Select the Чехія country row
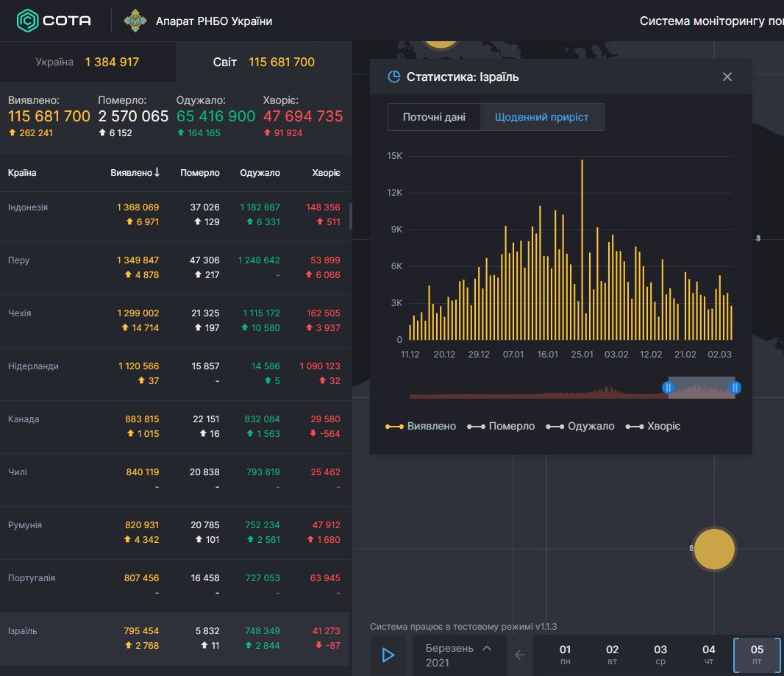 coord(174,321)
